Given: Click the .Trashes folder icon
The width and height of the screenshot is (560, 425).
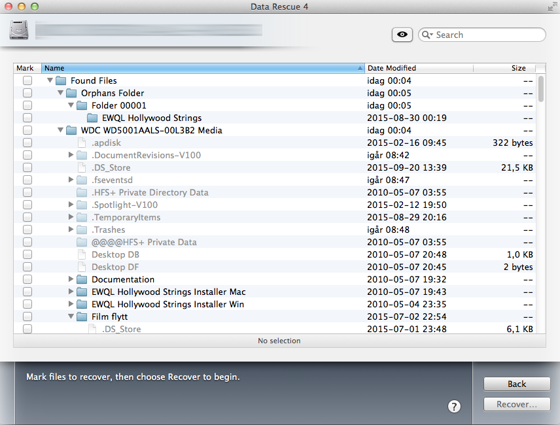Looking at the screenshot, I should [x=82, y=230].
